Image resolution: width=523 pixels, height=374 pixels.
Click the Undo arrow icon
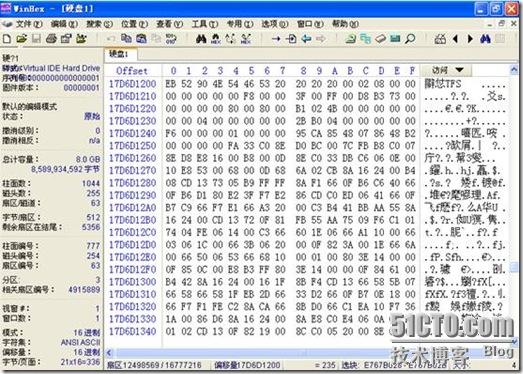coord(110,39)
